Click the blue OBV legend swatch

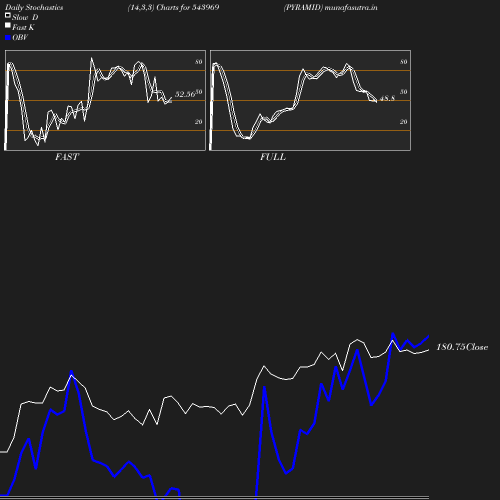click(x=8, y=38)
